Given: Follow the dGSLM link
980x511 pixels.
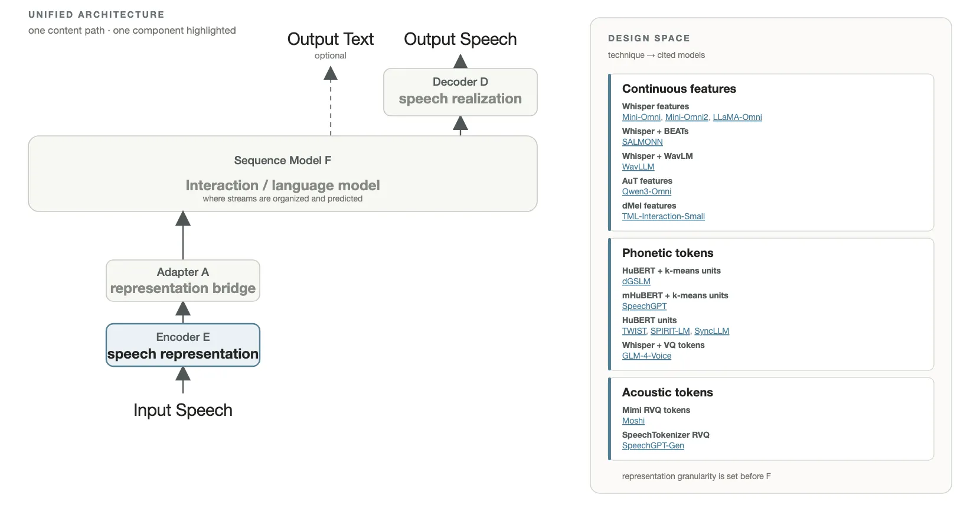Looking at the screenshot, I should point(636,281).
